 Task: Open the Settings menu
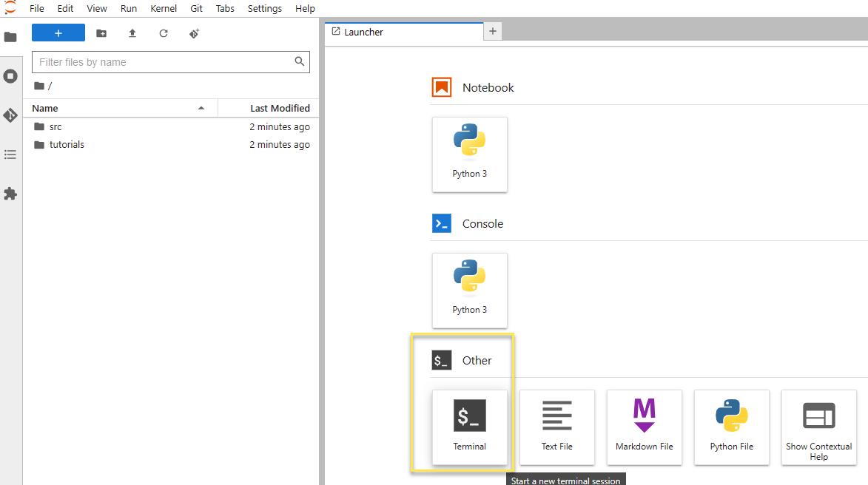pos(264,9)
